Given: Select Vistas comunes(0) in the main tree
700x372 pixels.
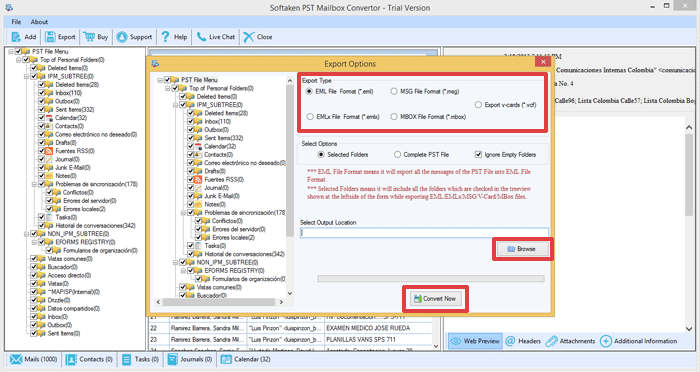Looking at the screenshot, I should coord(70,259).
